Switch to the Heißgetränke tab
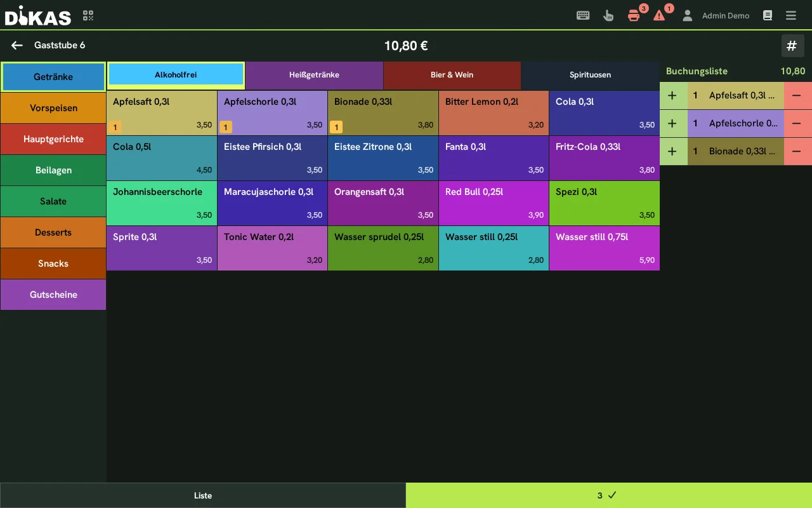 [314, 75]
